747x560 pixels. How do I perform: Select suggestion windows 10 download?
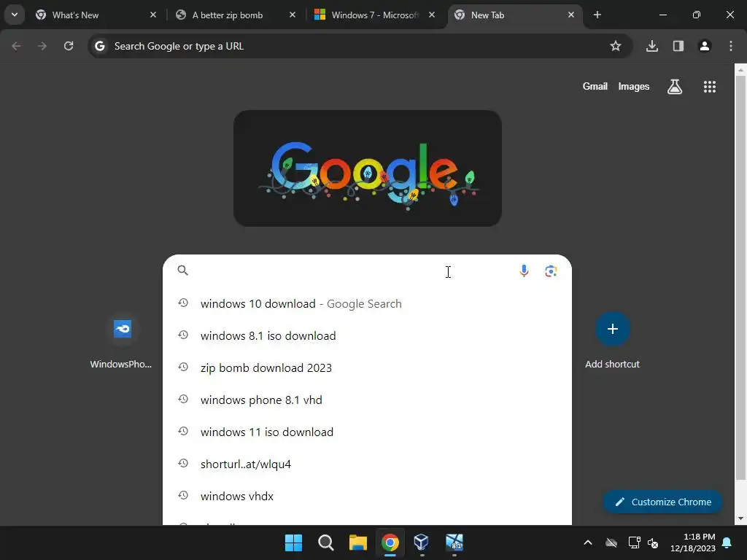coord(368,304)
